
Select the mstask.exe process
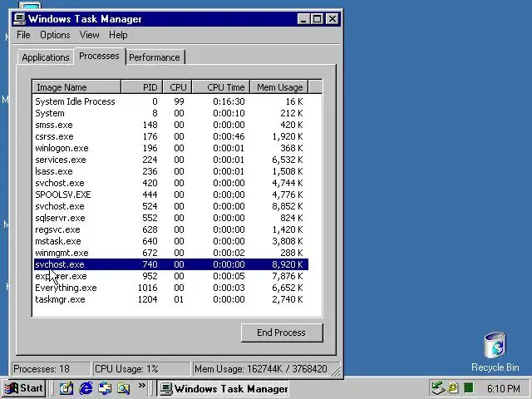[171, 241]
